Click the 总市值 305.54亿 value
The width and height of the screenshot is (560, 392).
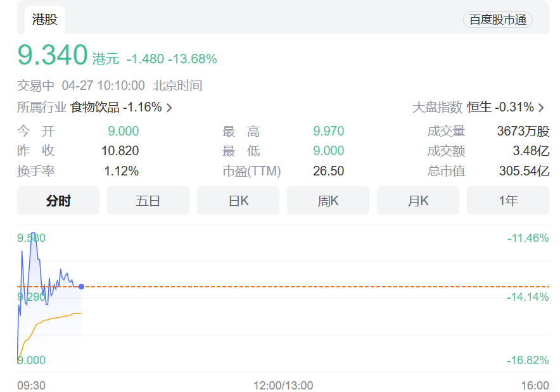click(x=524, y=171)
